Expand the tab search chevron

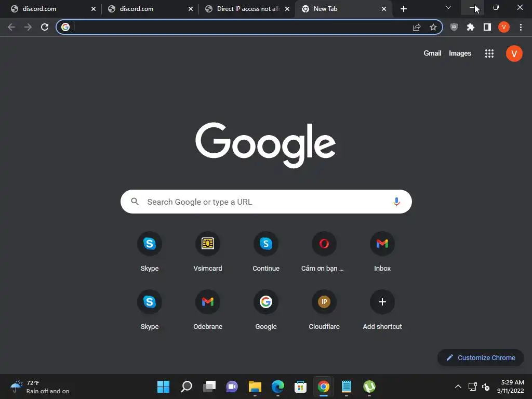tap(448, 7)
